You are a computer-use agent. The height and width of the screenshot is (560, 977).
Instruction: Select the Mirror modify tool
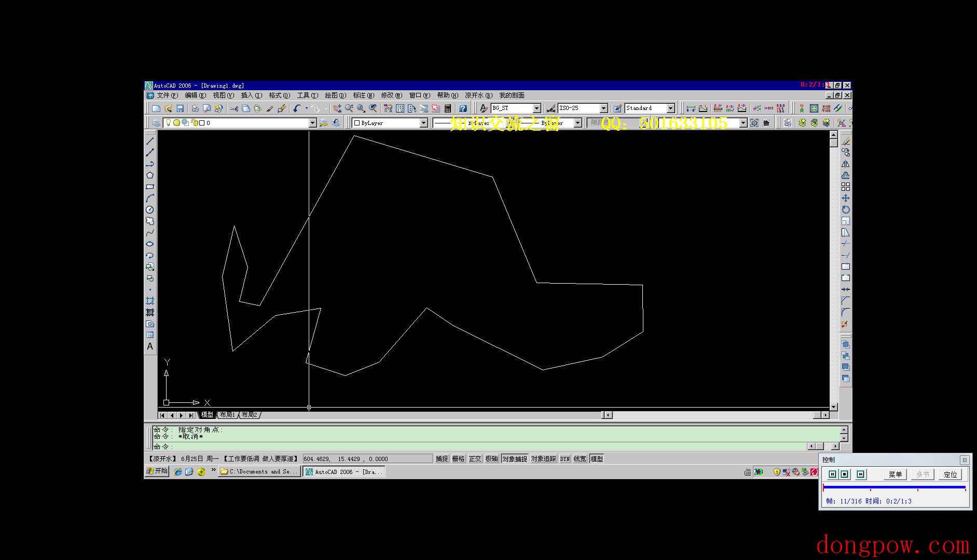(846, 164)
